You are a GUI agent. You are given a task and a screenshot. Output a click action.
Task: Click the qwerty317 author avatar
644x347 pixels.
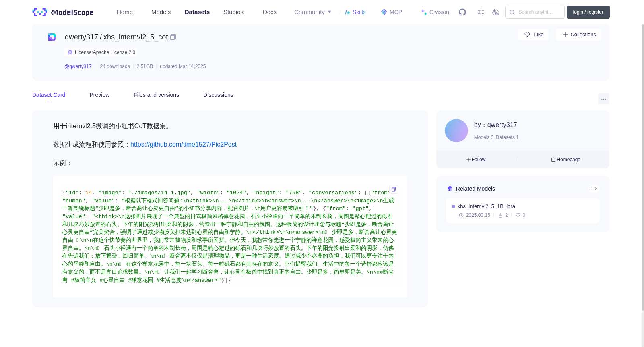[456, 131]
